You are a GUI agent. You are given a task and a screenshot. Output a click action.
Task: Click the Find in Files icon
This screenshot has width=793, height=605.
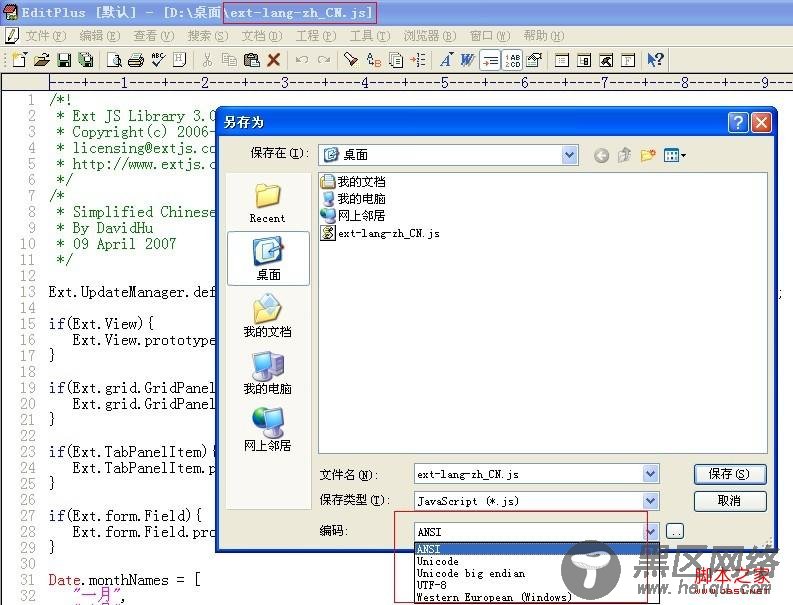pos(395,60)
